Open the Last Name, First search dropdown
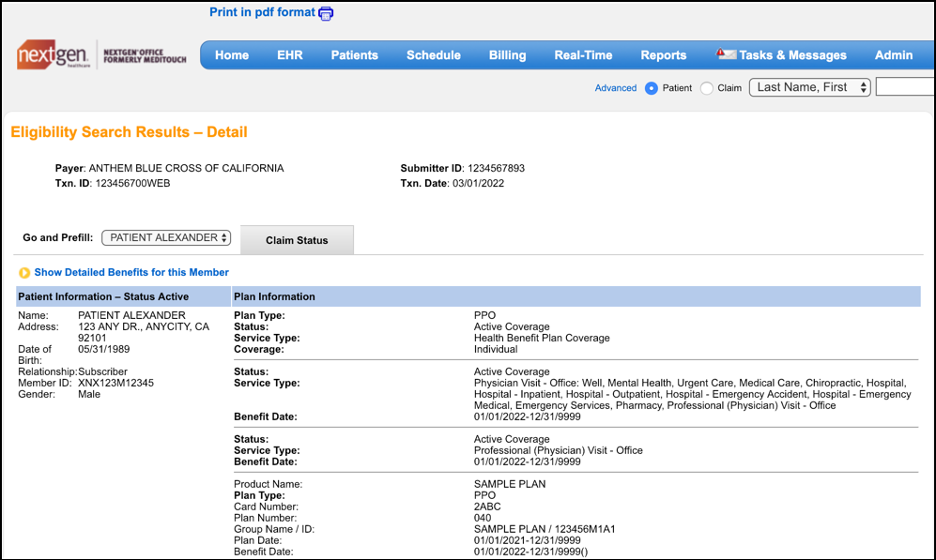936x560 pixels. click(809, 86)
